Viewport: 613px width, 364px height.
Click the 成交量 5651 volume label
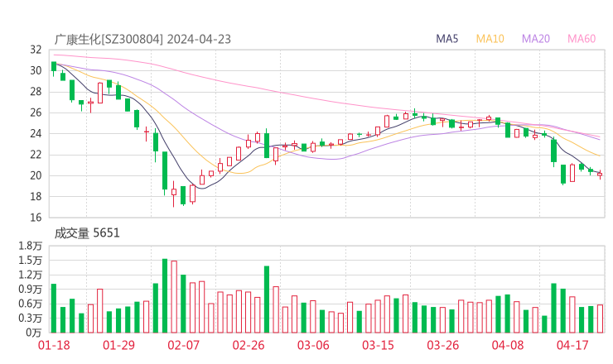(x=87, y=233)
